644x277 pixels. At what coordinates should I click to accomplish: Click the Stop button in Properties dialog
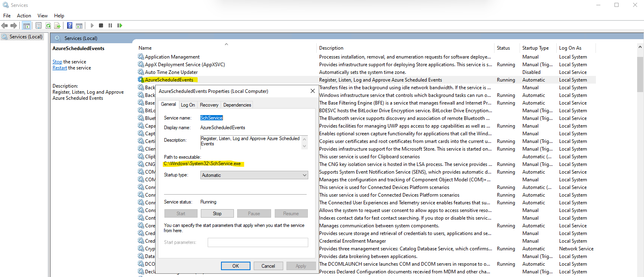point(217,214)
